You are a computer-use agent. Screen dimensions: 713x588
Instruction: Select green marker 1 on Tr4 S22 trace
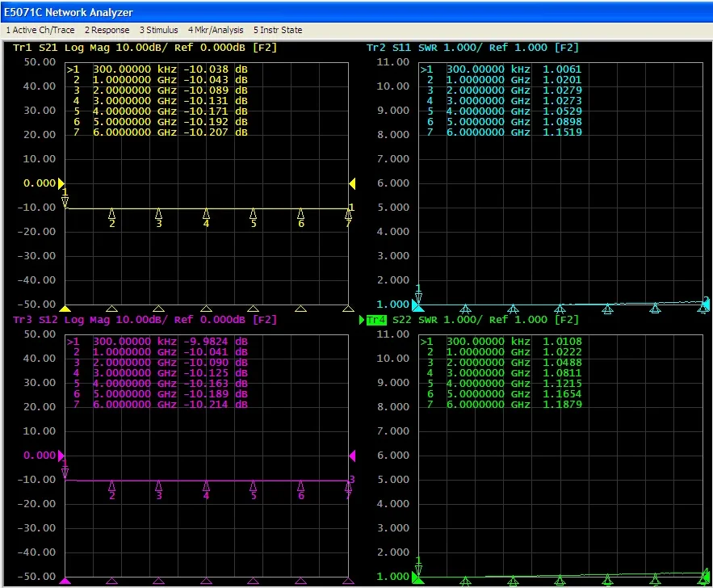point(418,565)
